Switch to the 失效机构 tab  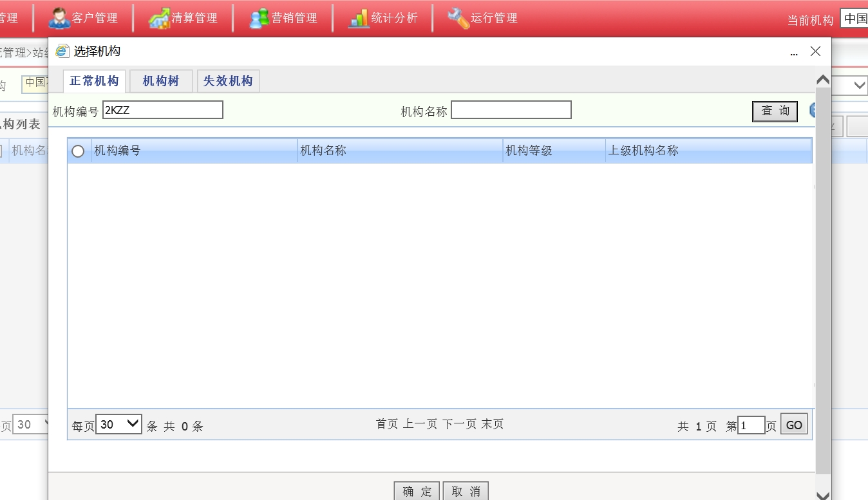(x=228, y=81)
